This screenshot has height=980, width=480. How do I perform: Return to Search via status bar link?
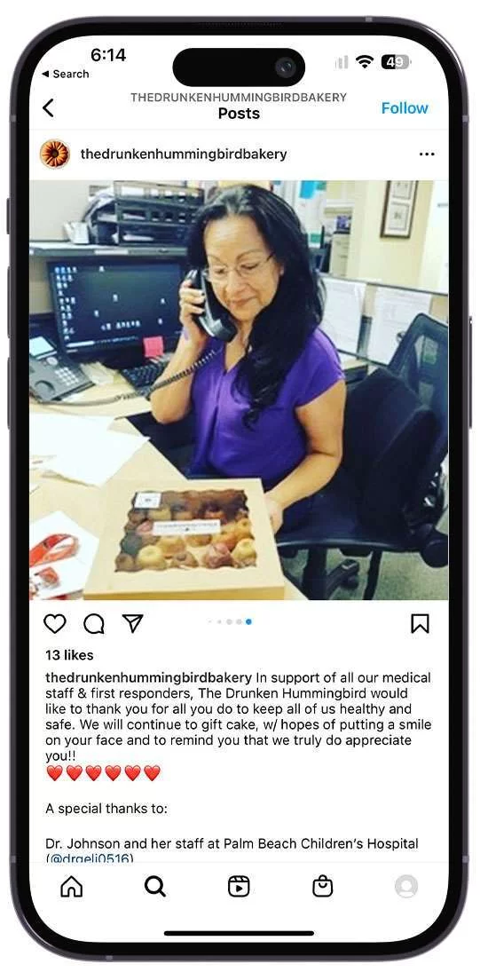click(x=65, y=74)
